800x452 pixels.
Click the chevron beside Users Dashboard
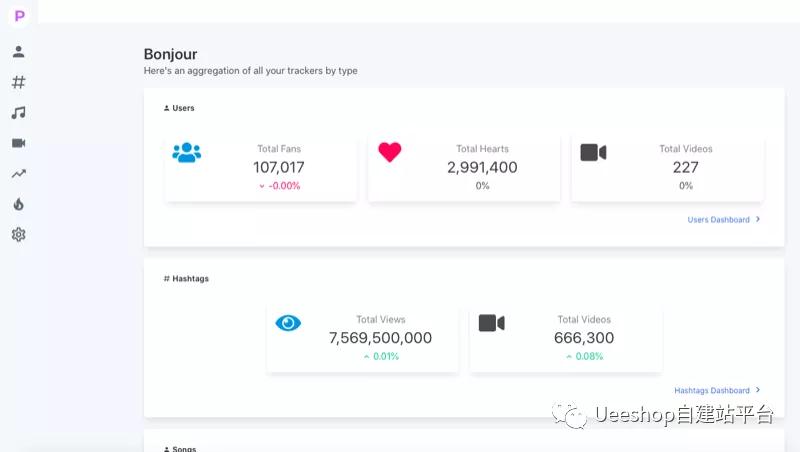[x=758, y=219]
